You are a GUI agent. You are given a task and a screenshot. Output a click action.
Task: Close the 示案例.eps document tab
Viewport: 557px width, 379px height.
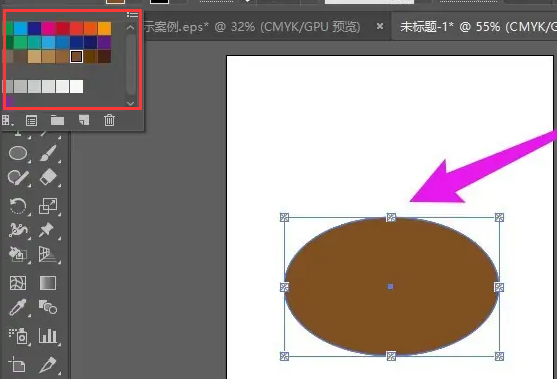click(380, 26)
